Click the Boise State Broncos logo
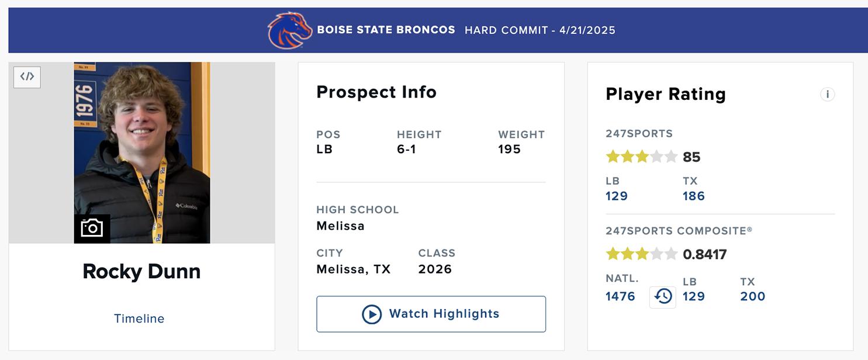The image size is (868, 360). click(289, 30)
